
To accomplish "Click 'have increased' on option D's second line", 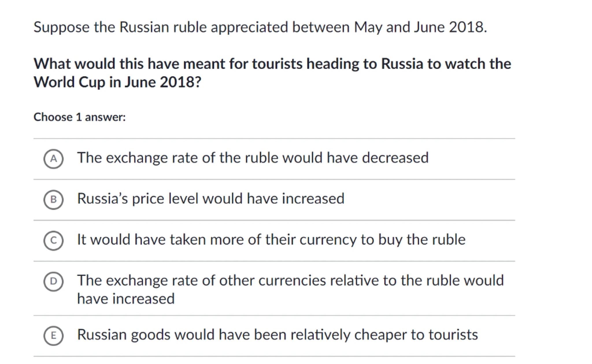I will [126, 299].
